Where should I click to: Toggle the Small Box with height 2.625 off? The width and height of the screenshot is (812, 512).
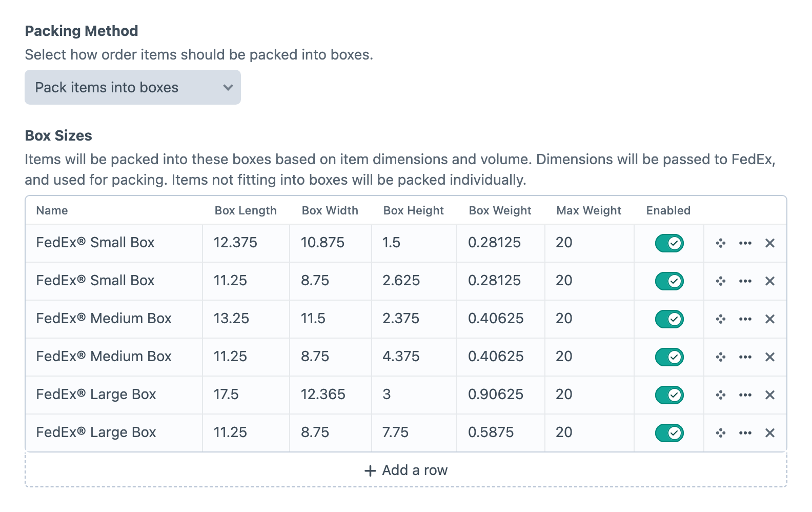click(669, 281)
